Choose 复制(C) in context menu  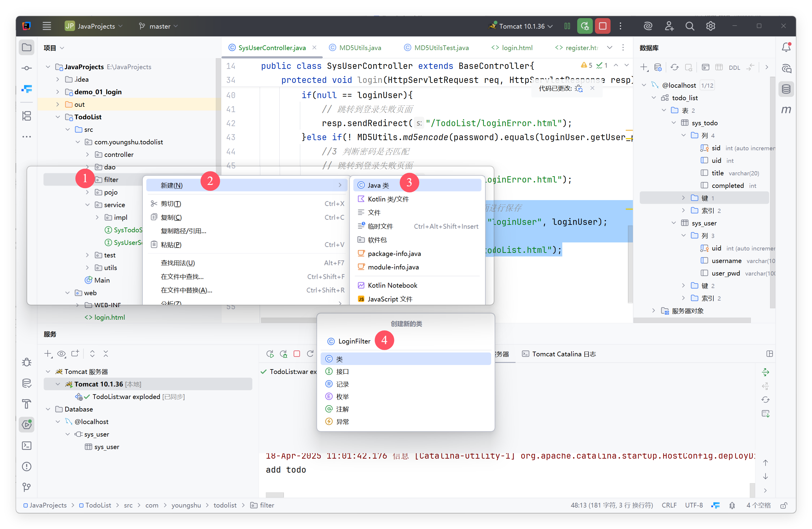pyautogui.click(x=246, y=217)
